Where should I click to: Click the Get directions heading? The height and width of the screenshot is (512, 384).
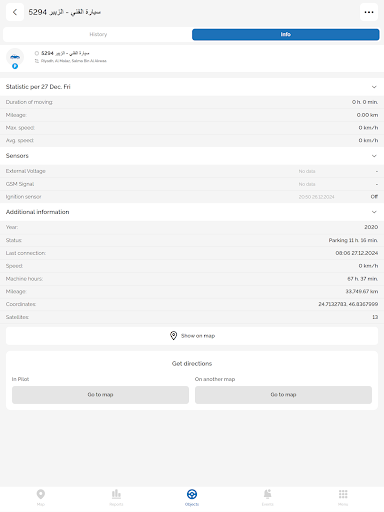[192, 364]
